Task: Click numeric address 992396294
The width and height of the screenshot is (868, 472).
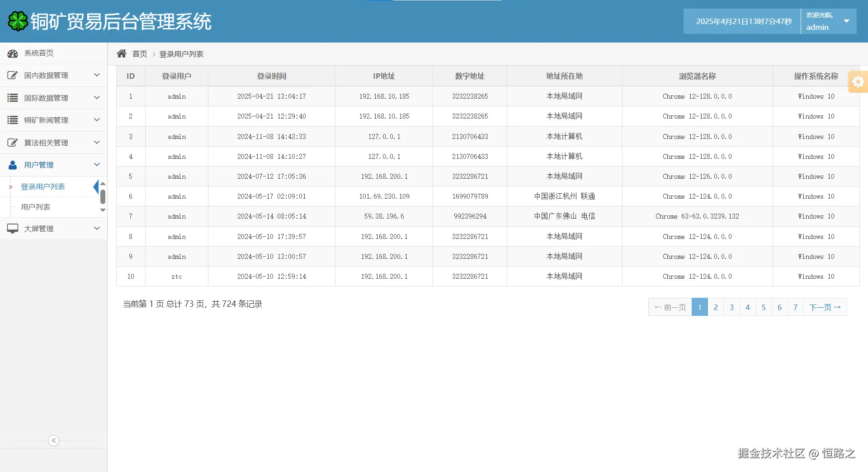Action: tap(470, 216)
